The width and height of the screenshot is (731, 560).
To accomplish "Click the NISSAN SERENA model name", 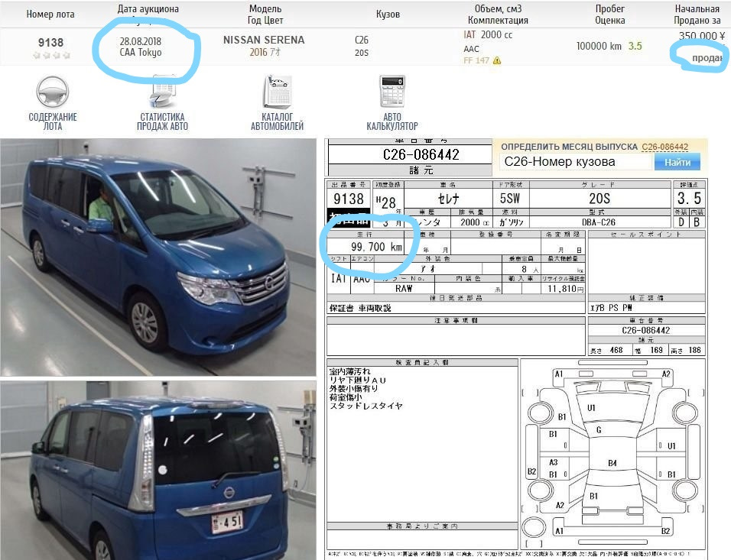I will pyautogui.click(x=264, y=40).
